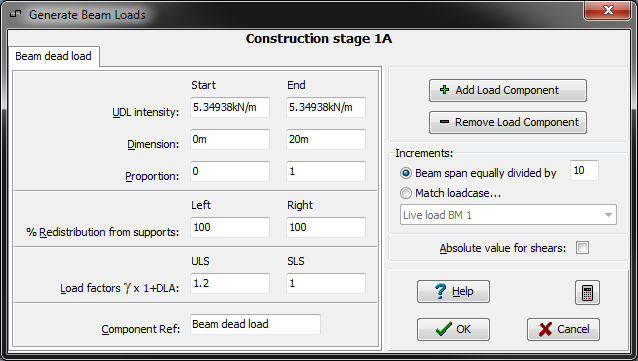Enable Absolute value for shears checkbox
Image resolution: width=638 pixels, height=361 pixels.
(582, 247)
